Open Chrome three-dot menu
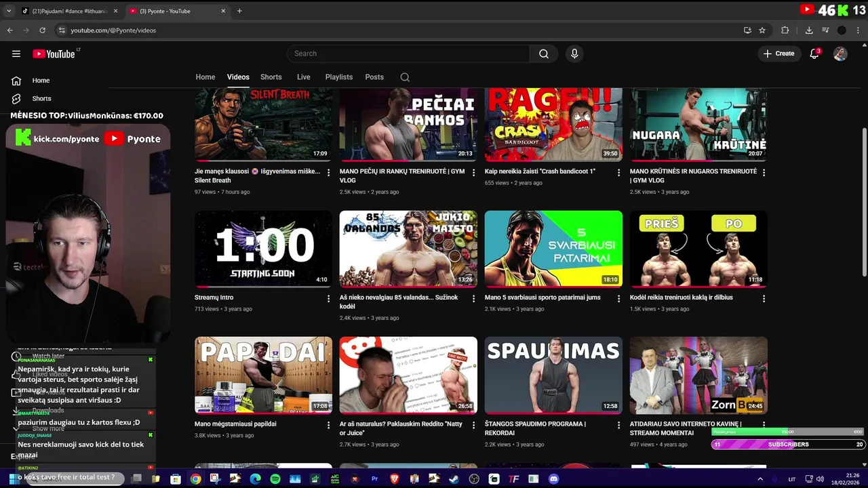The height and width of the screenshot is (488, 868). [x=858, y=30]
